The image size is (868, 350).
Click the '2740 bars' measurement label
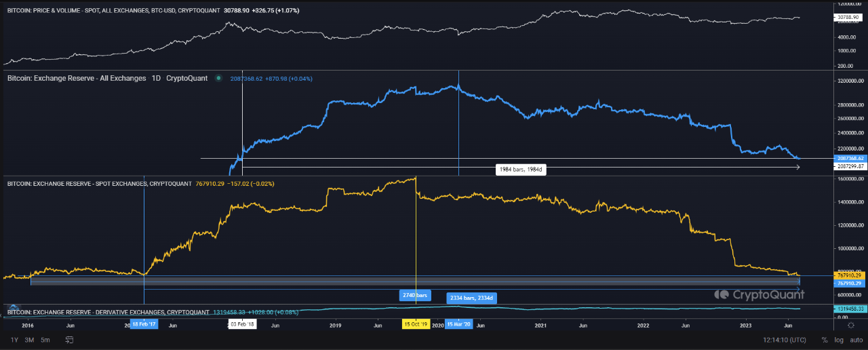[416, 296]
